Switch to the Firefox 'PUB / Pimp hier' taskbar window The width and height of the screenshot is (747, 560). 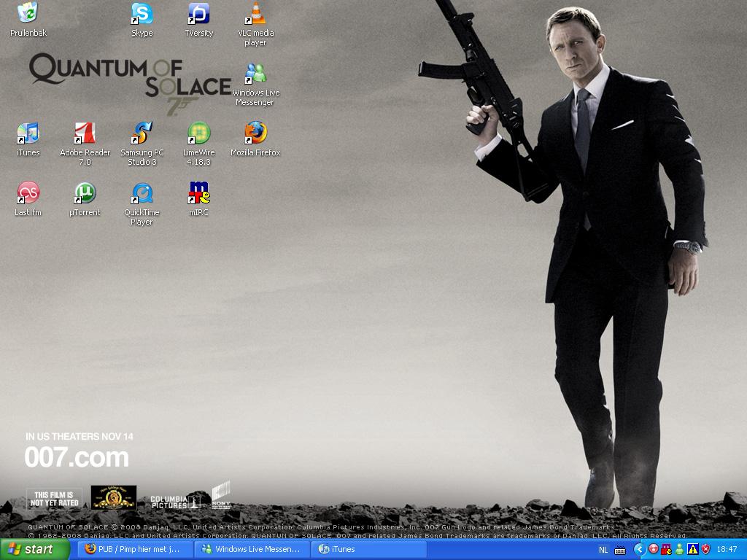click(136, 550)
